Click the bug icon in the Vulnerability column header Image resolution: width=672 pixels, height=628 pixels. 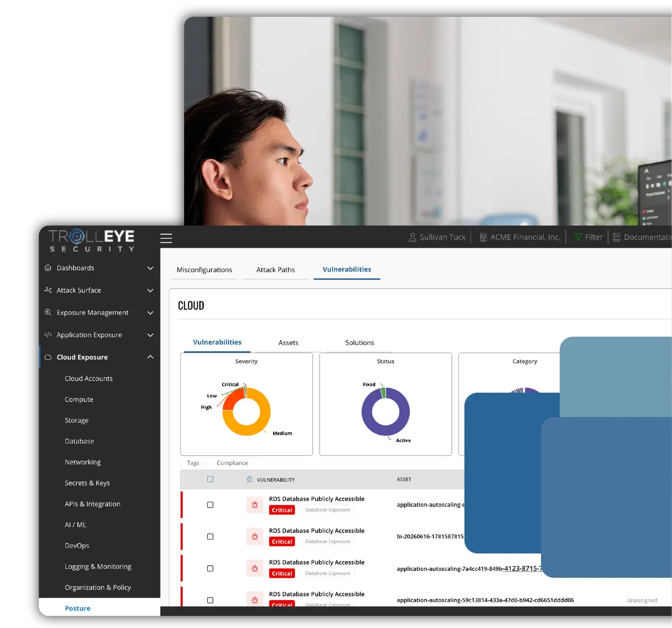coord(250,479)
